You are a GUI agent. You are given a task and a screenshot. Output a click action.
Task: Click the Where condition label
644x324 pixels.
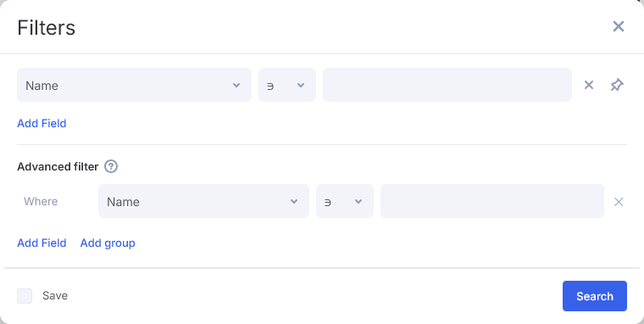point(41,201)
